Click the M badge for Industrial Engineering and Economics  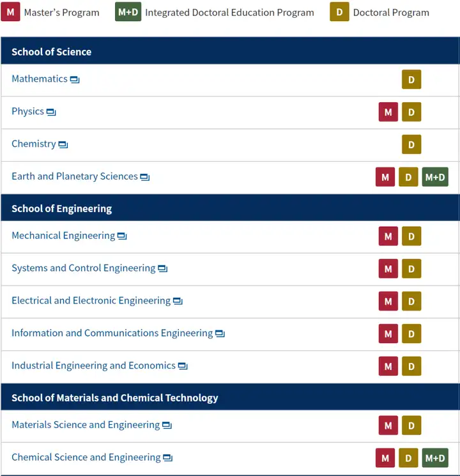point(388,366)
